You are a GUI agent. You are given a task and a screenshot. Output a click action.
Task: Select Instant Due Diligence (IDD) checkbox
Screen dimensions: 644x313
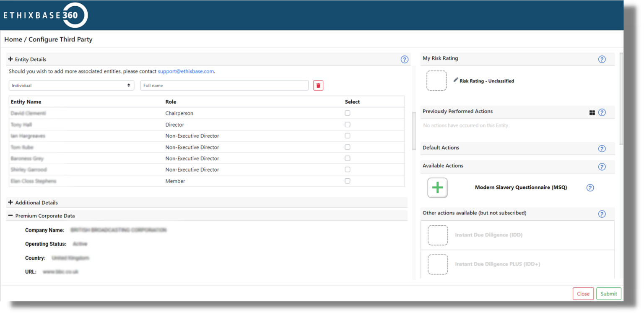click(x=438, y=235)
